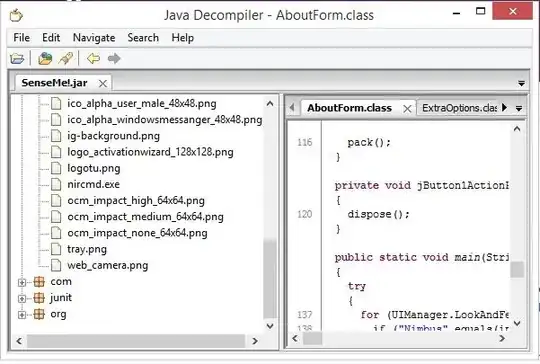Click the code panel scroll up arrow
The height and width of the screenshot is (364, 540).
tap(517, 129)
